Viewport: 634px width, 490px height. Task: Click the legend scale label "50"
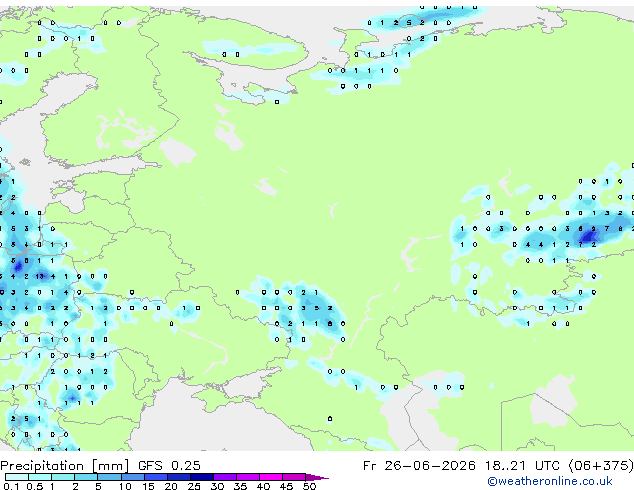[x=310, y=486]
